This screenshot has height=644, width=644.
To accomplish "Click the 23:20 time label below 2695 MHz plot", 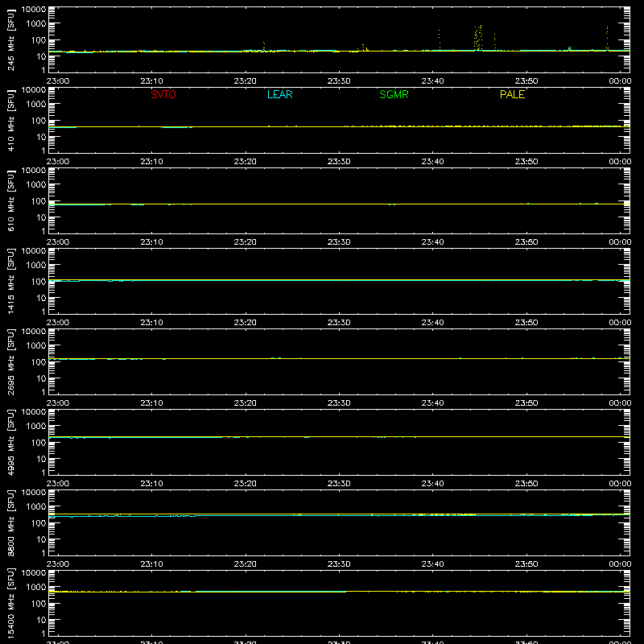I will click(246, 403).
